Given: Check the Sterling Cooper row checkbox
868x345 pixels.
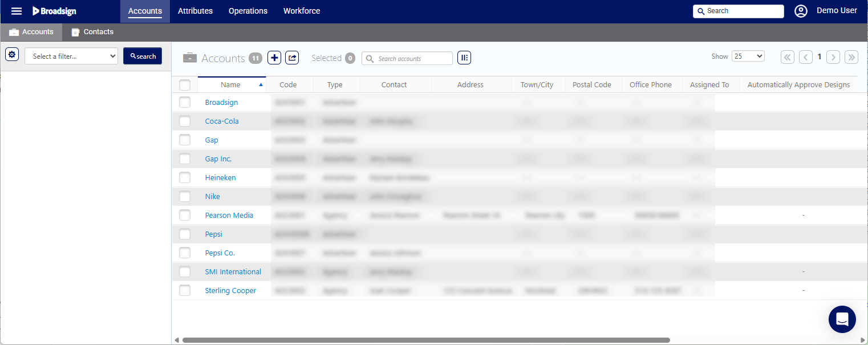Looking at the screenshot, I should [185, 291].
